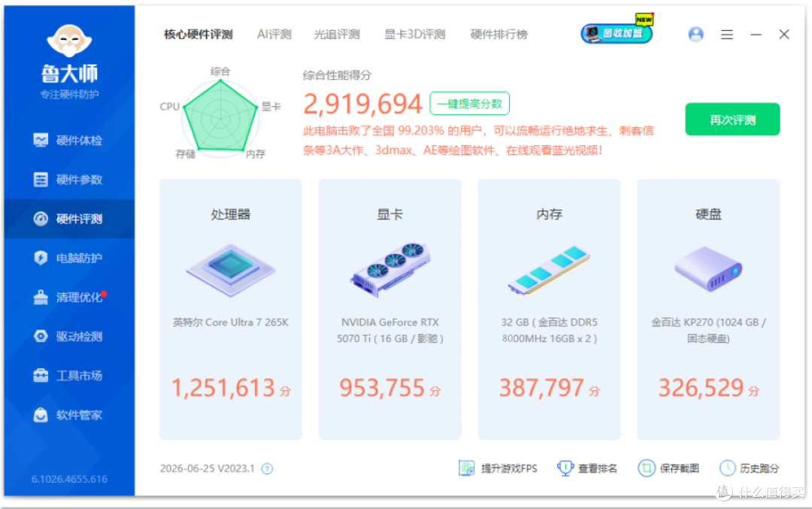Click the 保存截图 crop icon
Image resolution: width=812 pixels, height=509 pixels.
(647, 468)
